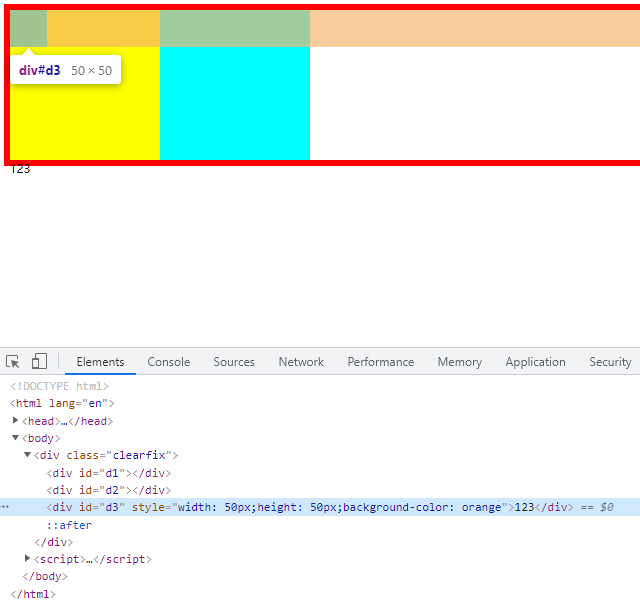
Task: Open the Security tab
Action: 610,362
